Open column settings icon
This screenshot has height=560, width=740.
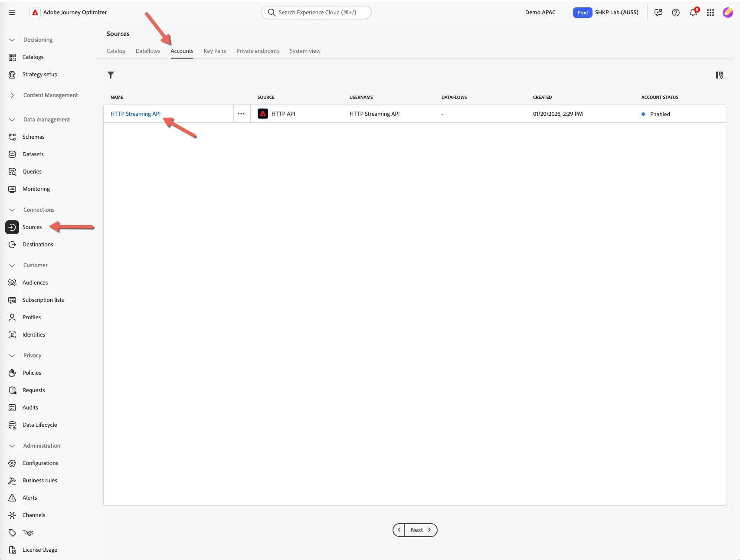point(719,75)
